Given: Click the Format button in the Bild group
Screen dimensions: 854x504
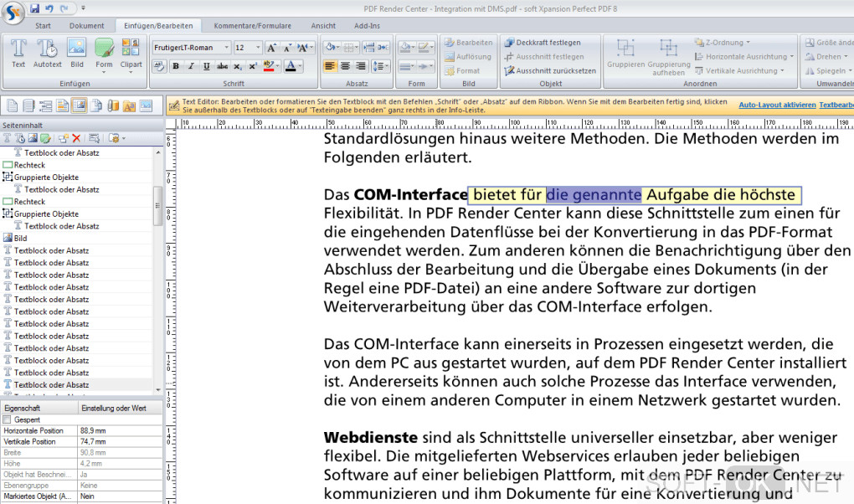Looking at the screenshot, I should [462, 71].
